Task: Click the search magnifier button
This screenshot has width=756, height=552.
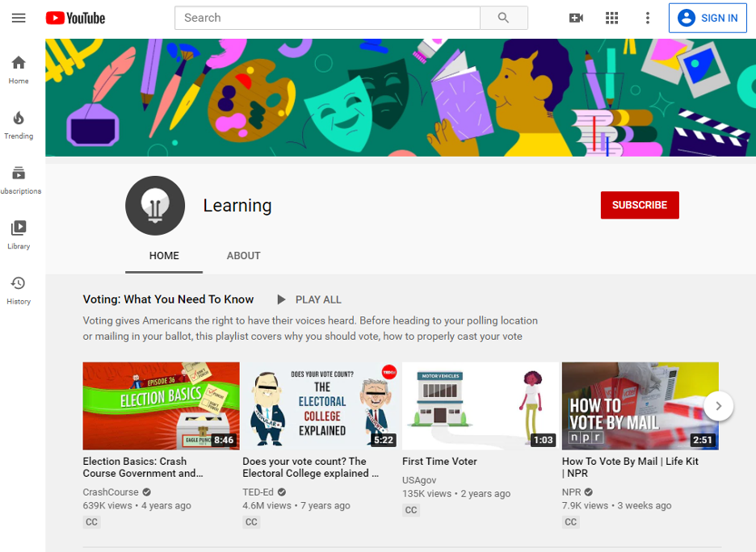Action: 503,18
